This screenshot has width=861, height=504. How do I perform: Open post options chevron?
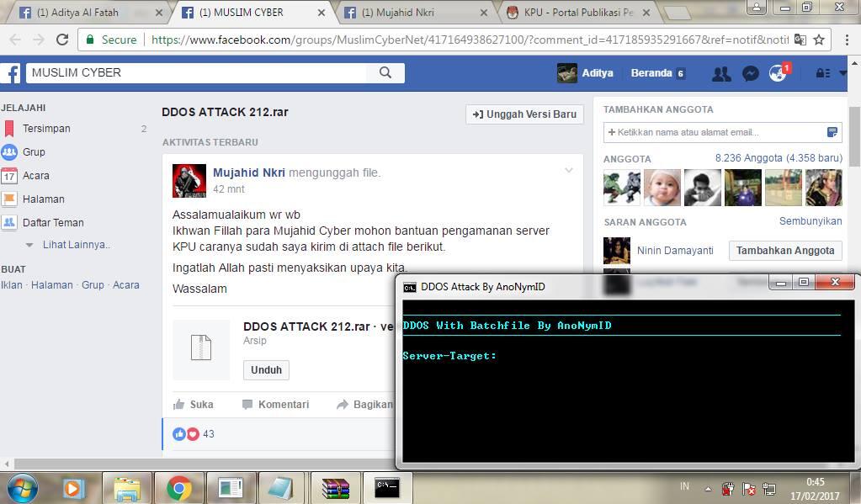click(569, 170)
